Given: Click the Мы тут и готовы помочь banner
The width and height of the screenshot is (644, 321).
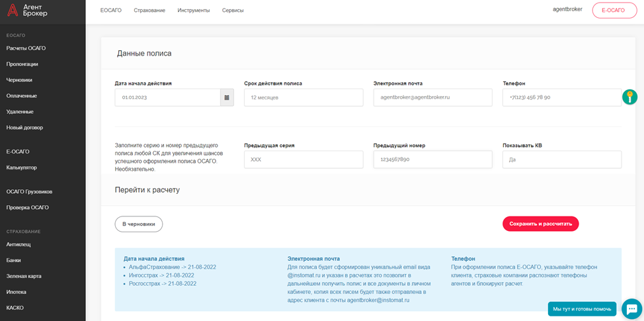Looking at the screenshot, I should click(582, 309).
